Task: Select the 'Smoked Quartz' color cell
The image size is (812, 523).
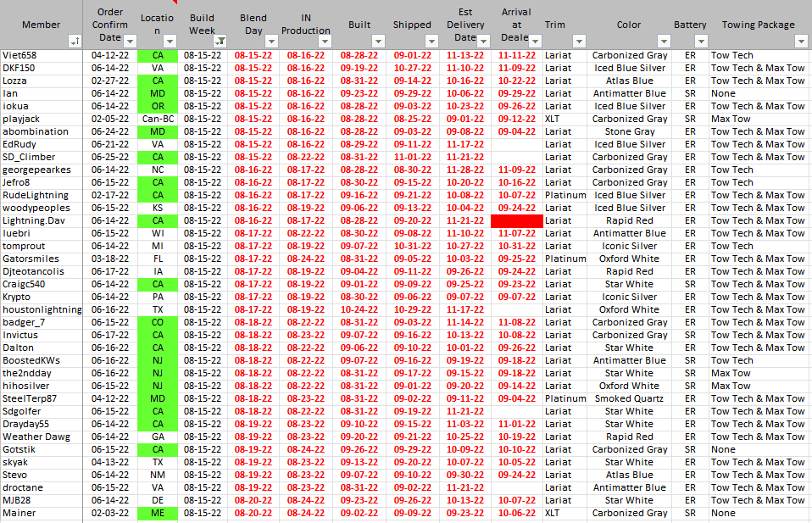Action: [x=629, y=398]
